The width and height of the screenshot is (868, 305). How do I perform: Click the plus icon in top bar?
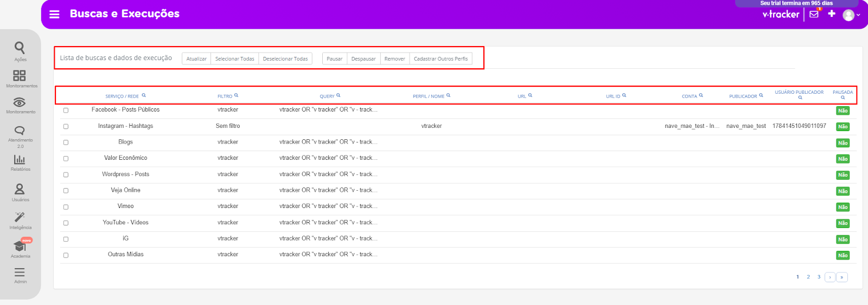point(832,14)
